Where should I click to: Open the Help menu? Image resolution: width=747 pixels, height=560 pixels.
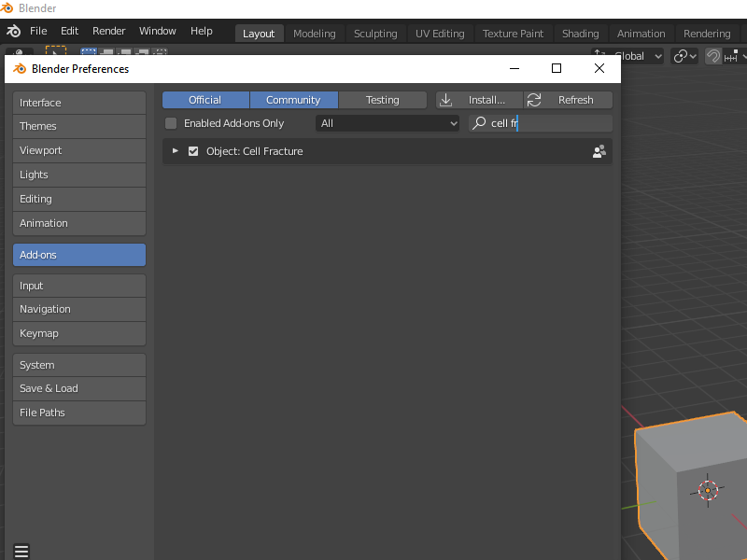pyautogui.click(x=201, y=31)
